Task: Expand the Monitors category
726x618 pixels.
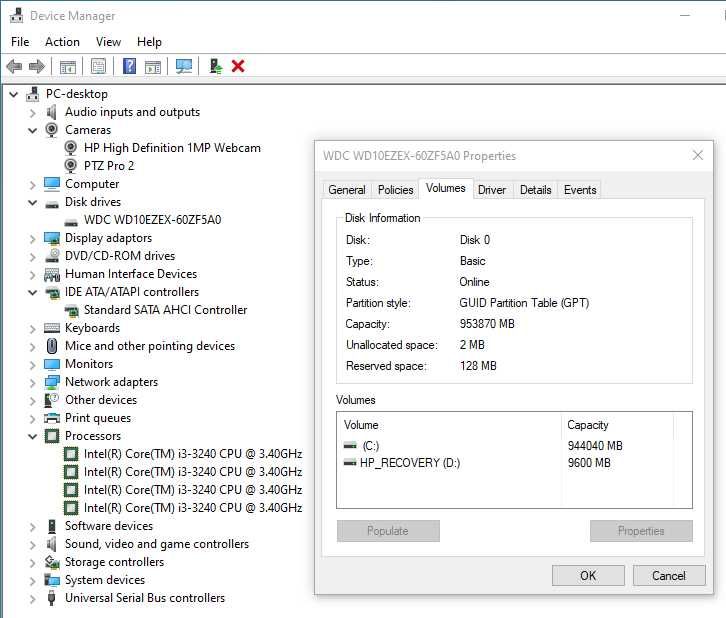Action: [x=32, y=365]
